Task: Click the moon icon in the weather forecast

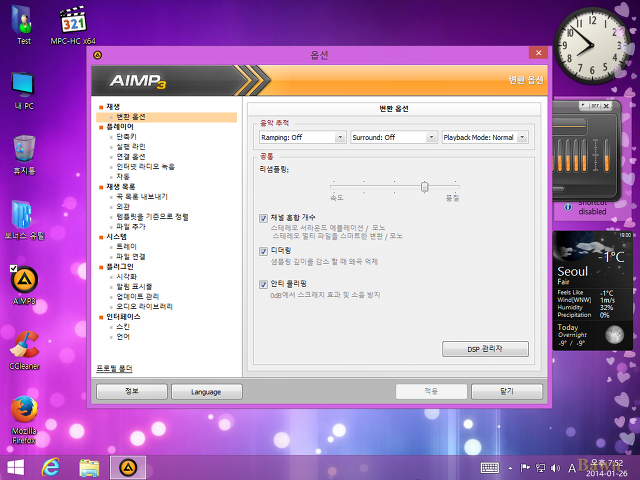Action: tap(614, 335)
